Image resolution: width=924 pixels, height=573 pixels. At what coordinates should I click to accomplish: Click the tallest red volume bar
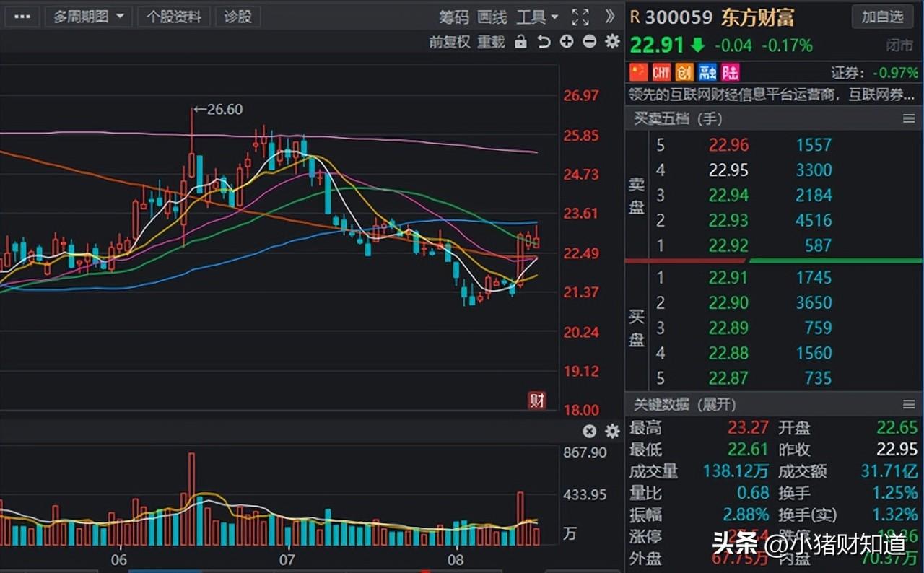pyautogui.click(x=191, y=499)
